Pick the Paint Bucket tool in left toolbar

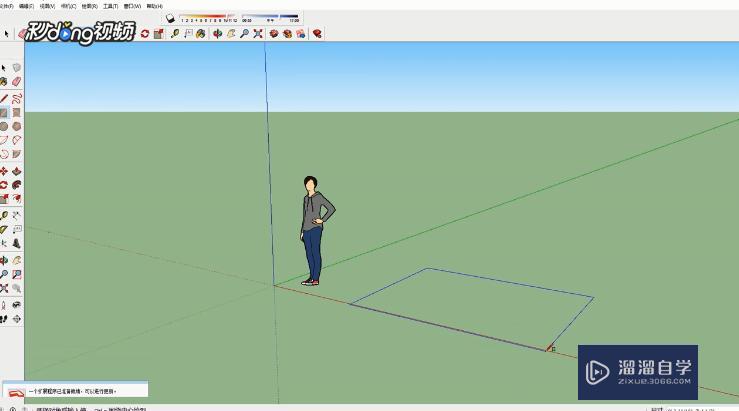click(4, 82)
